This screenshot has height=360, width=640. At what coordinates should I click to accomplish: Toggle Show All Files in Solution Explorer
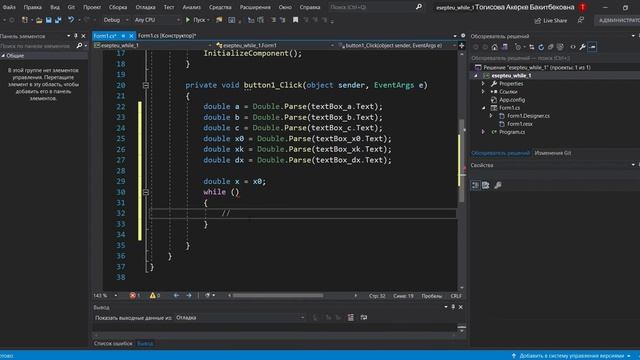[560, 47]
